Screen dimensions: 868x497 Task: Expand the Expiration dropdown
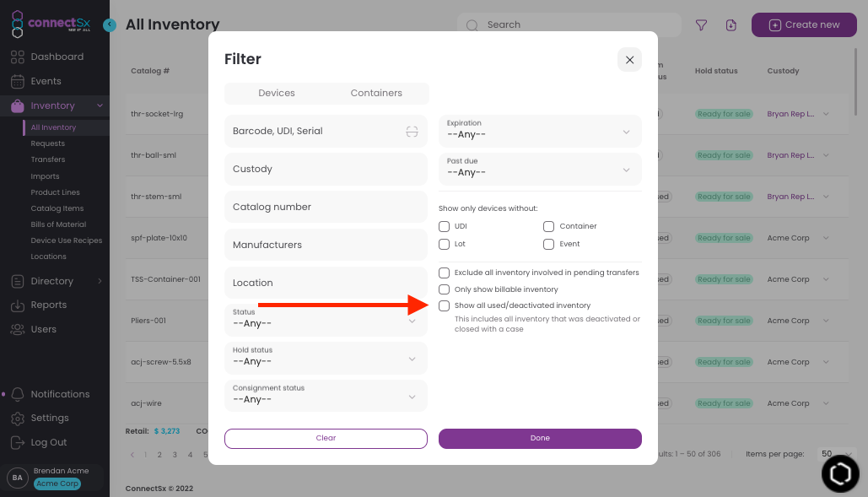[540, 131]
